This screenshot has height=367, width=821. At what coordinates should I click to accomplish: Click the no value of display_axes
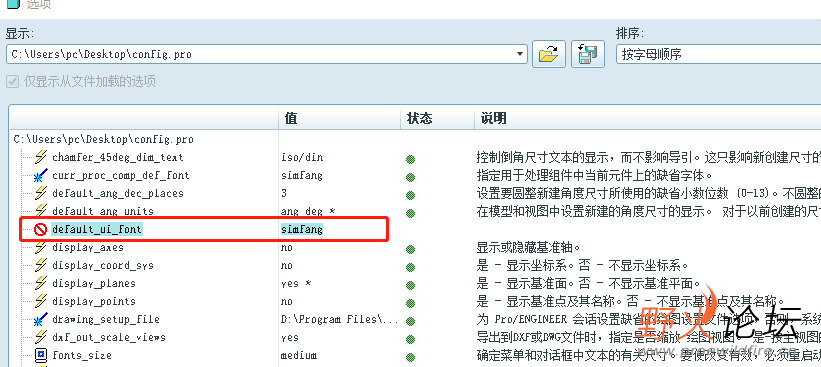[x=286, y=247]
